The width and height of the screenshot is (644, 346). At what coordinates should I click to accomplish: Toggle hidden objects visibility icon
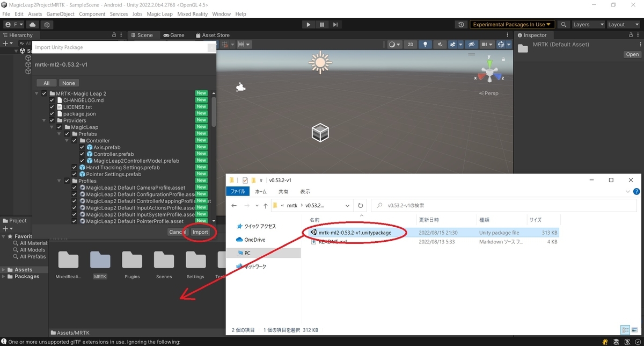[x=471, y=45]
